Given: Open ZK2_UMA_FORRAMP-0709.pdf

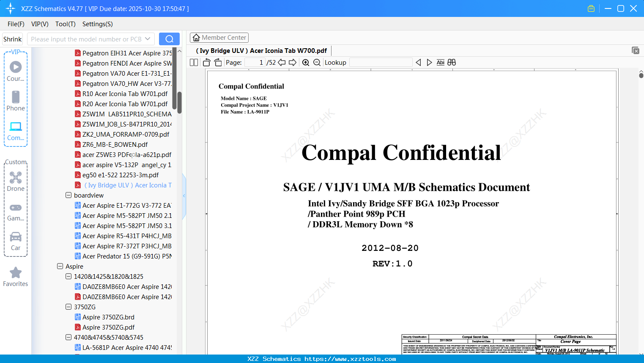Looking at the screenshot, I should [122, 135].
